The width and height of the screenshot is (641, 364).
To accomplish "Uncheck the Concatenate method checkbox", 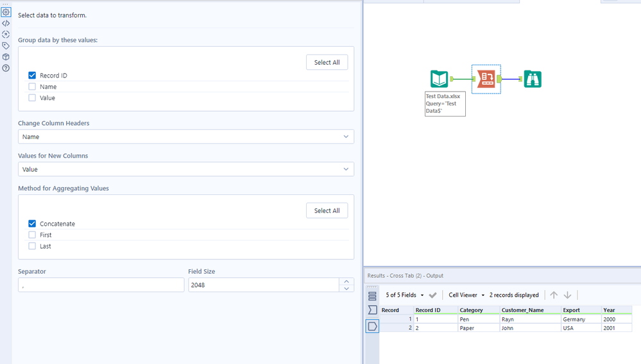I will point(32,223).
